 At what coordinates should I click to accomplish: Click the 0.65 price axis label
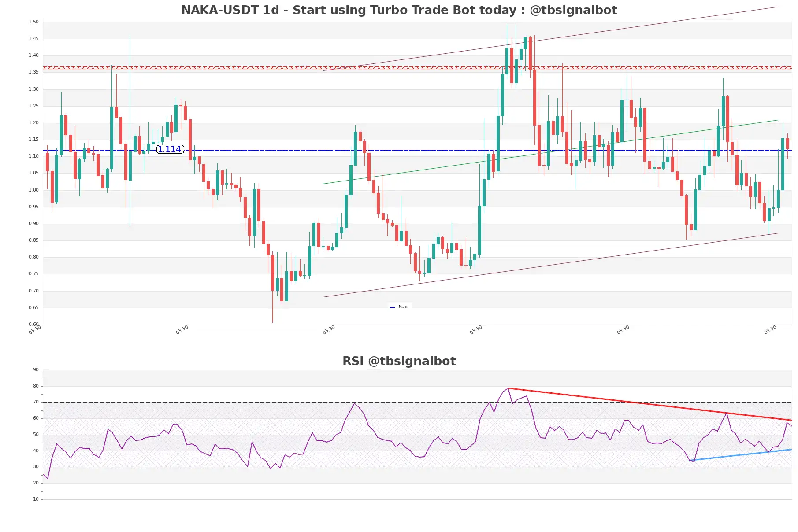point(33,308)
